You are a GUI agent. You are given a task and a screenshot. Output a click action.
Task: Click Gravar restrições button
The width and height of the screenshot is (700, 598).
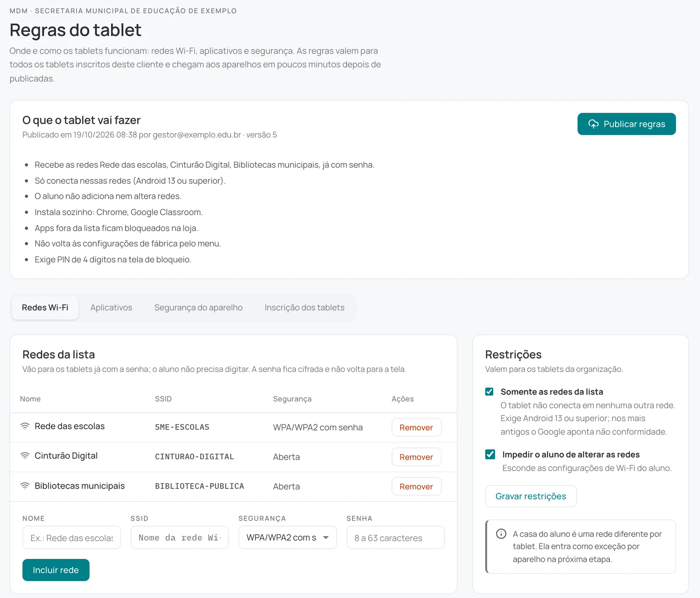(x=531, y=496)
